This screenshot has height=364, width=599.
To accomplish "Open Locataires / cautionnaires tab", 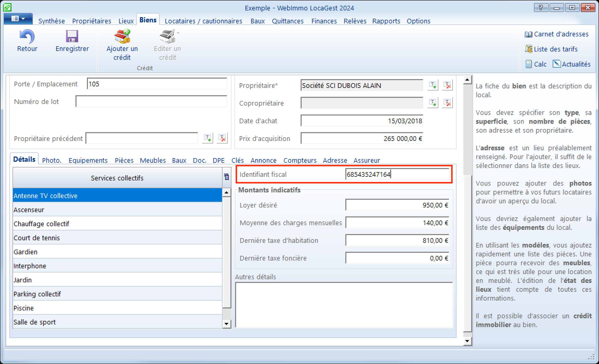I will 203,21.
